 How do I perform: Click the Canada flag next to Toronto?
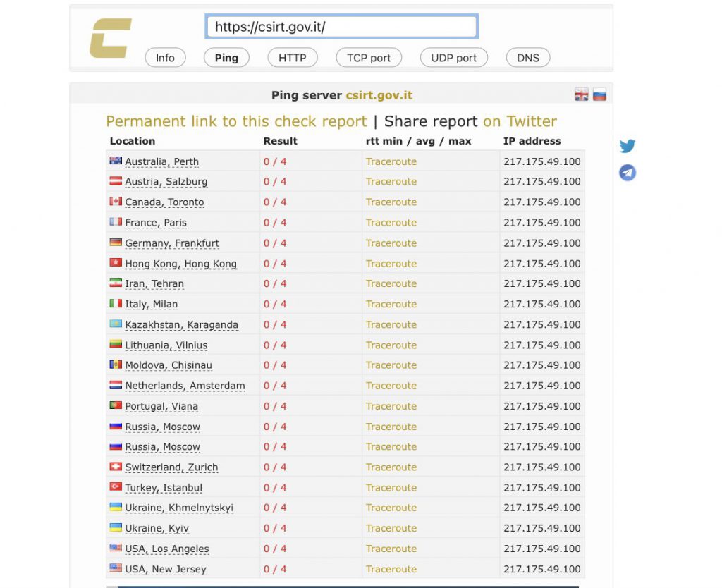click(116, 201)
